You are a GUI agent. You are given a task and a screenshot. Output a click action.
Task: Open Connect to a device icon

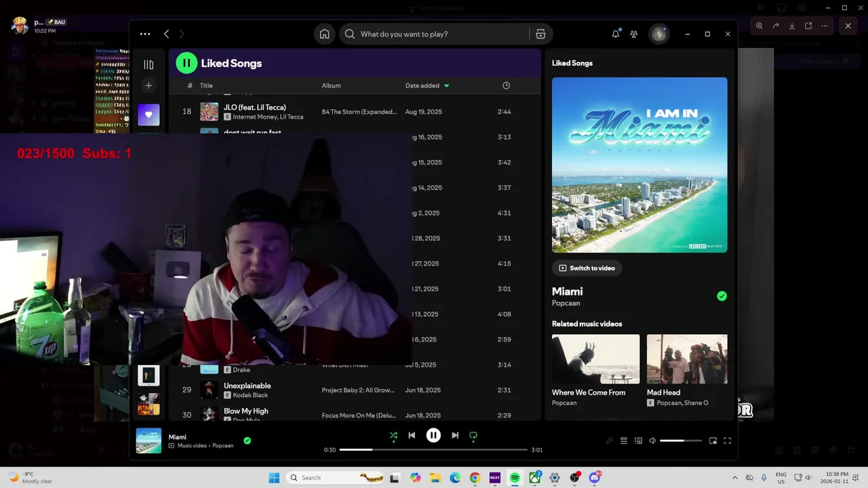click(638, 441)
